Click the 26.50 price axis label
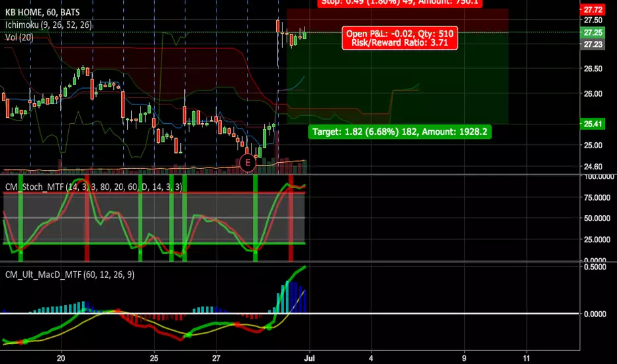617x364 pixels. (x=593, y=69)
